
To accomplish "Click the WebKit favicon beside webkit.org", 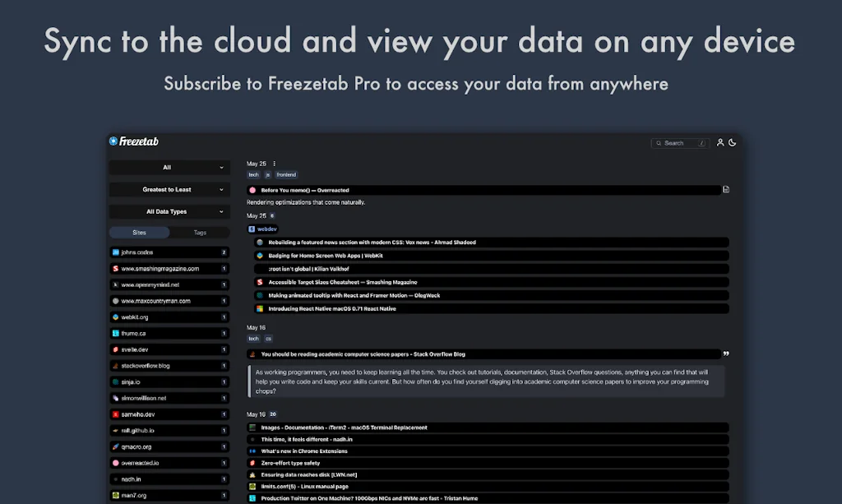I will click(115, 317).
